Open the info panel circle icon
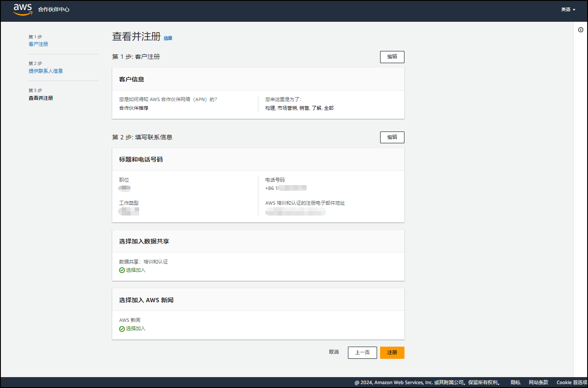Image resolution: width=588 pixels, height=388 pixels. point(581,30)
